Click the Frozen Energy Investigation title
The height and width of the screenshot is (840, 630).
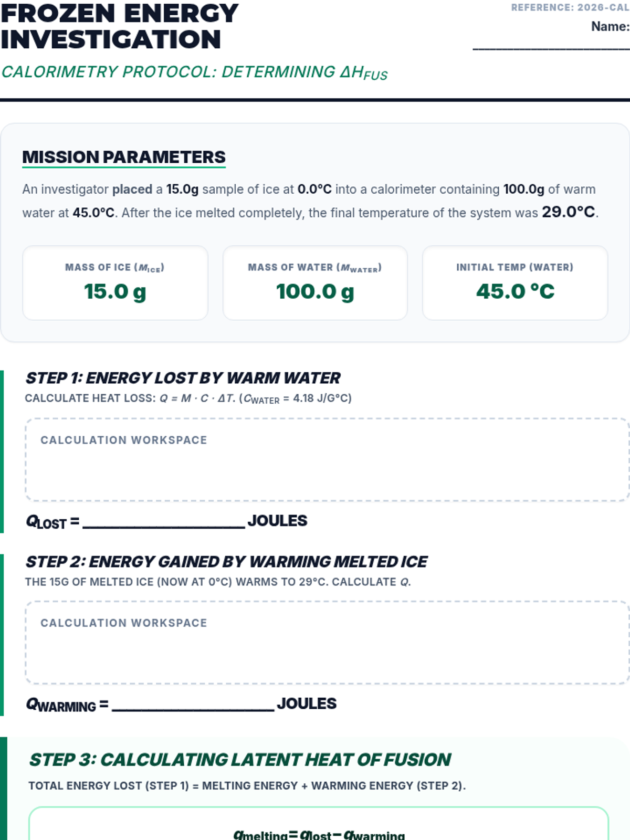point(120,26)
